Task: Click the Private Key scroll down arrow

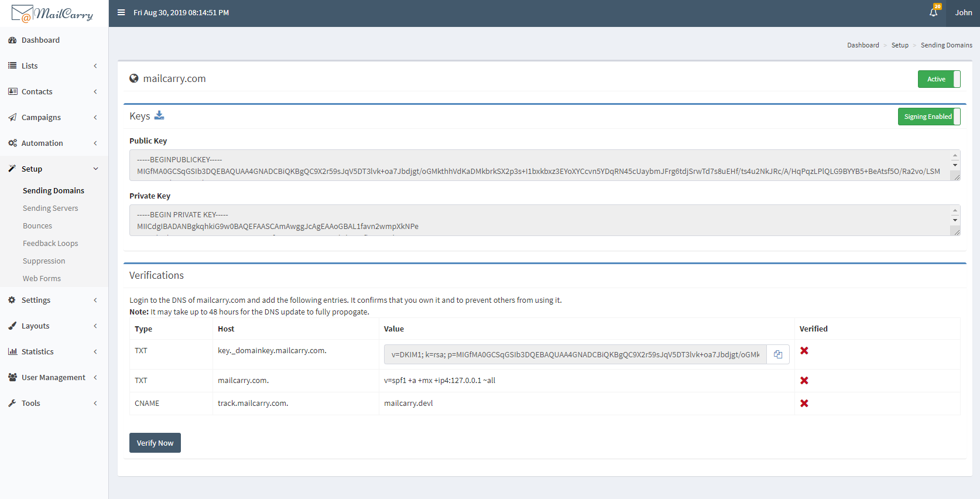Action: [x=955, y=220]
